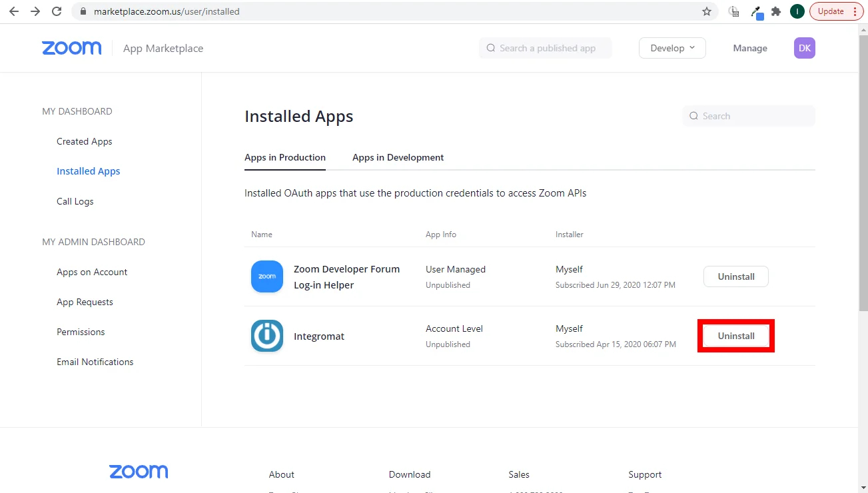The width and height of the screenshot is (868, 493).
Task: Go back using browser back arrow
Action: (14, 11)
